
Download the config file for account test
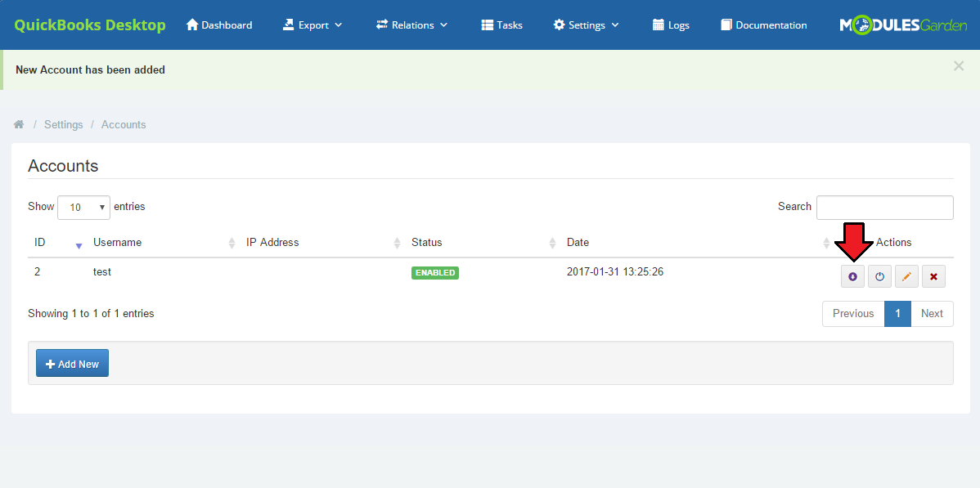pyautogui.click(x=852, y=276)
